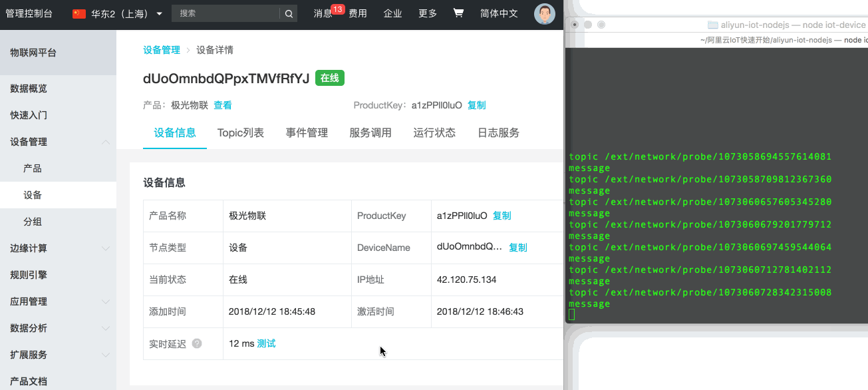Open the 运行状态 tab
The image size is (868, 390).
434,132
